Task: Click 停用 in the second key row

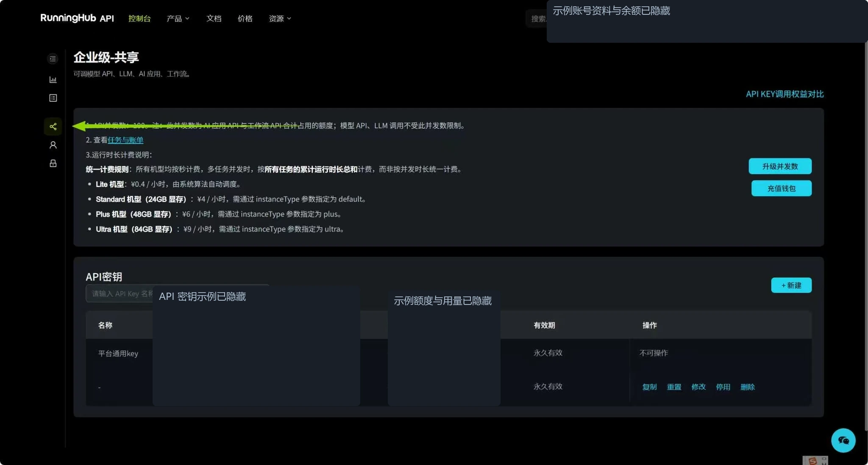Action: tap(723, 387)
